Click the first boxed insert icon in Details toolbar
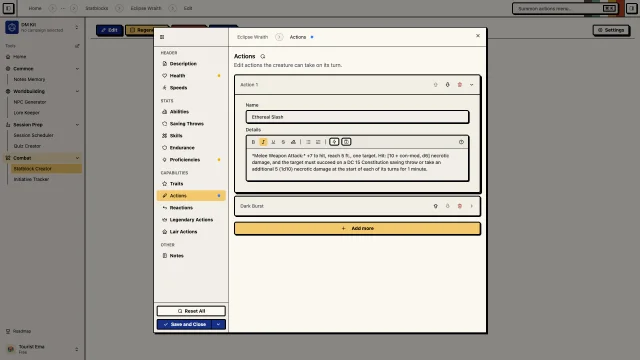The width and height of the screenshot is (640, 360). tap(334, 142)
